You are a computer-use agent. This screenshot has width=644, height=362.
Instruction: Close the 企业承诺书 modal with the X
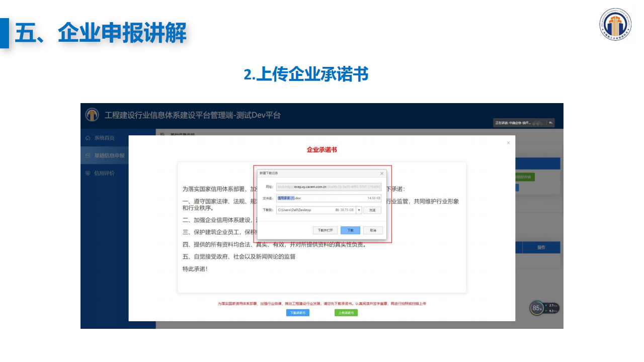click(x=508, y=143)
